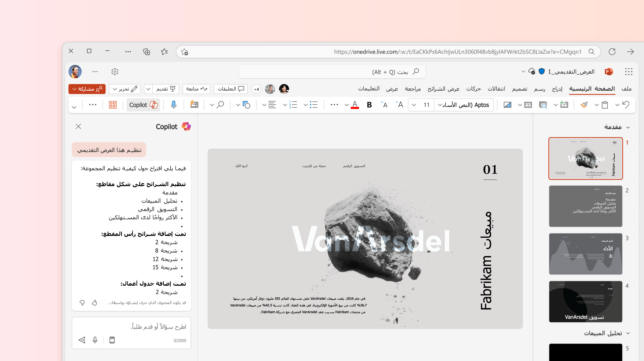The height and width of the screenshot is (361, 644).
Task: Select slide 2 thumbnail
Action: 586,206
